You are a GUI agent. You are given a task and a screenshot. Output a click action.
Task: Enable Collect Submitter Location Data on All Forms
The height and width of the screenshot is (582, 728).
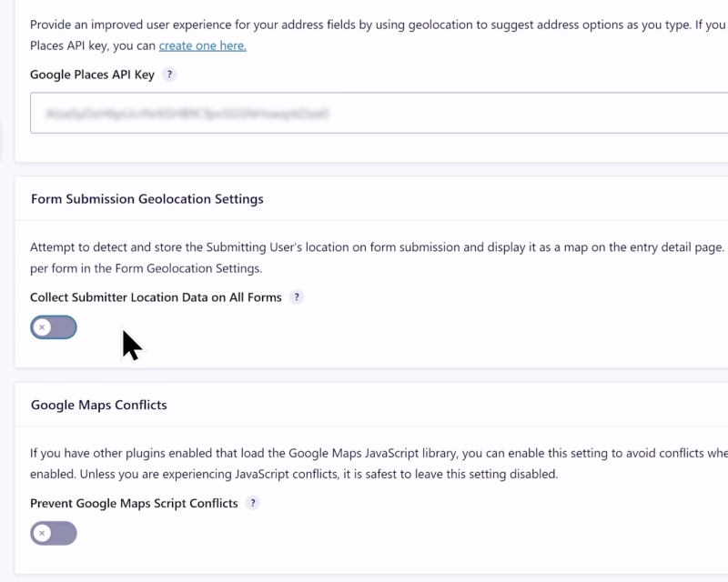[54, 327]
